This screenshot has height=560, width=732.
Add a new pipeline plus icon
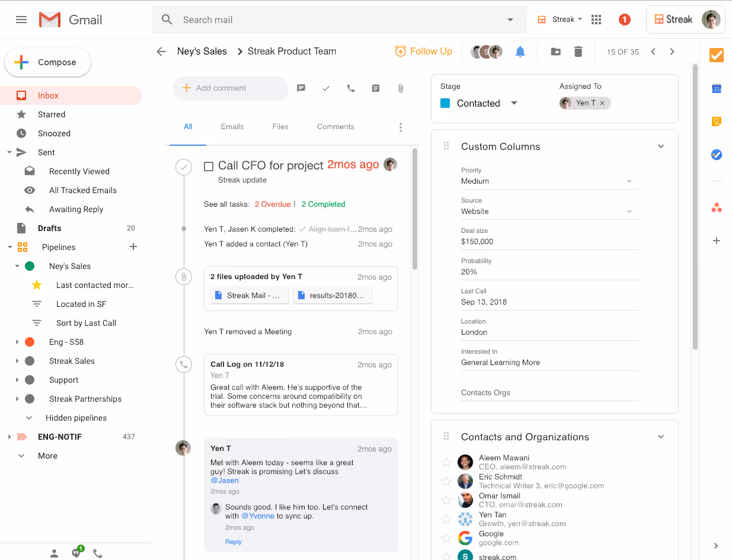coord(133,247)
